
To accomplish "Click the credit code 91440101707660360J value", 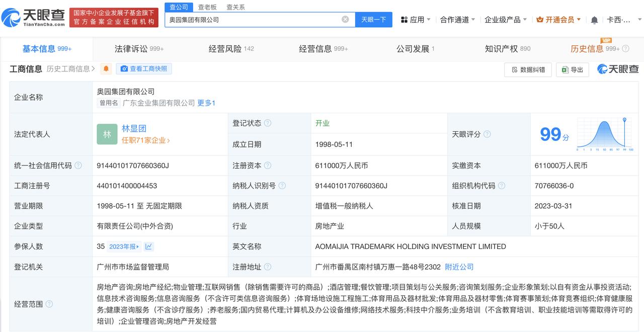I will pos(133,165).
